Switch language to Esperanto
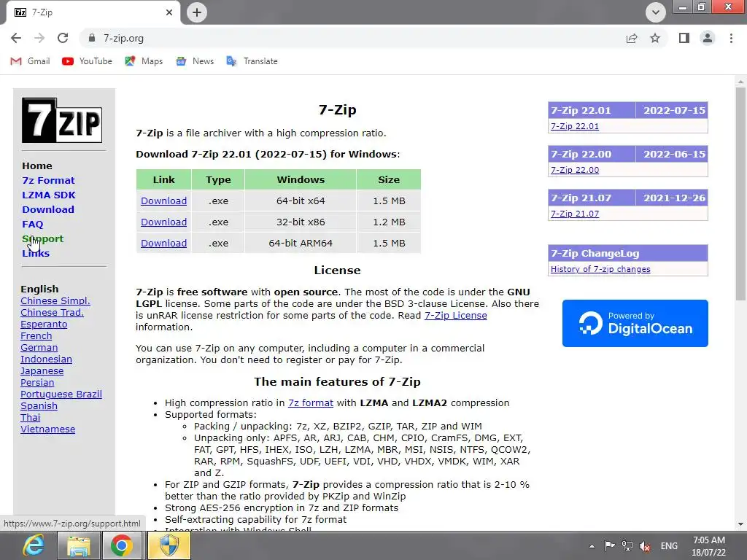 pos(44,324)
